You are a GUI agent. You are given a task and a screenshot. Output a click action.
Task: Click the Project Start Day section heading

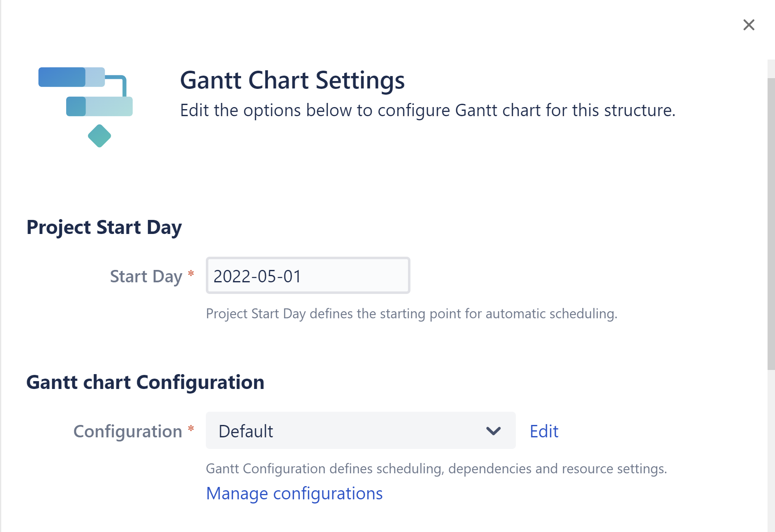pos(104,227)
